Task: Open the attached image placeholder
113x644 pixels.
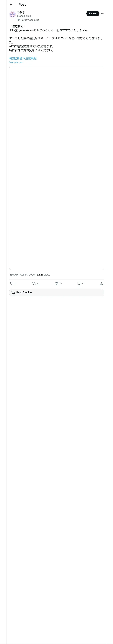Action: [56, 168]
